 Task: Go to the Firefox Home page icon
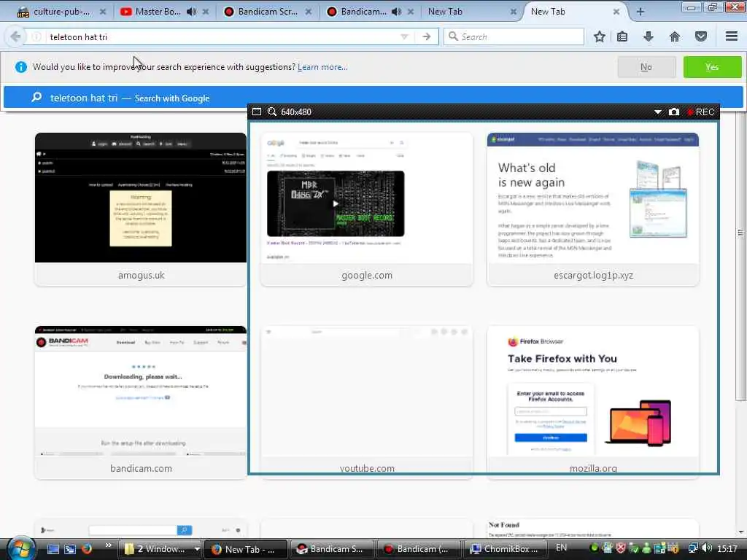[x=675, y=36]
